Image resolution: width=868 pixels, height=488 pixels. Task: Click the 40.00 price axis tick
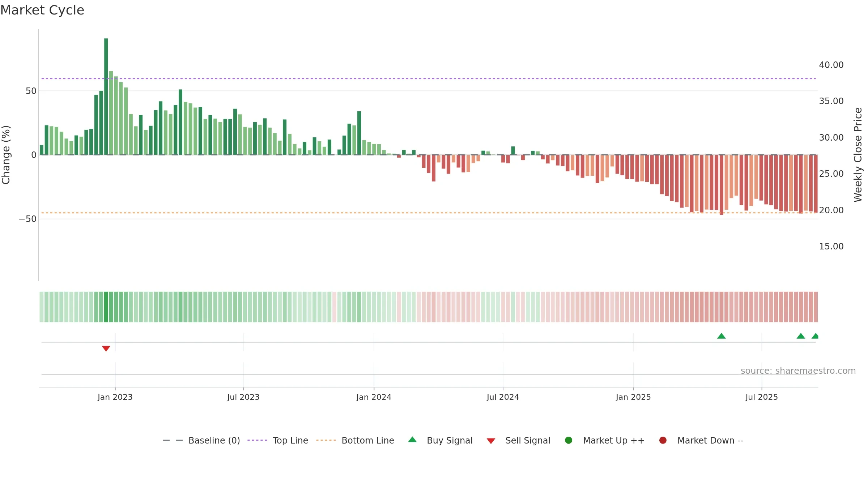[x=831, y=65]
